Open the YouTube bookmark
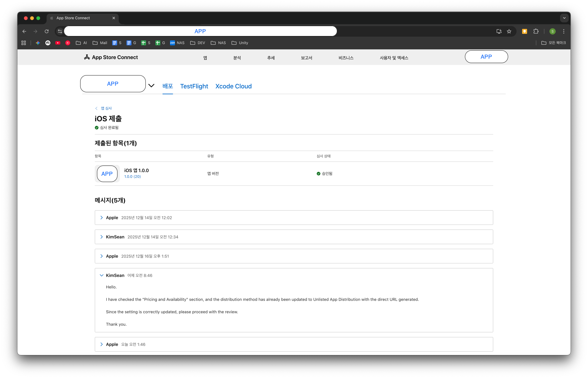This screenshot has height=378, width=588. point(58,43)
